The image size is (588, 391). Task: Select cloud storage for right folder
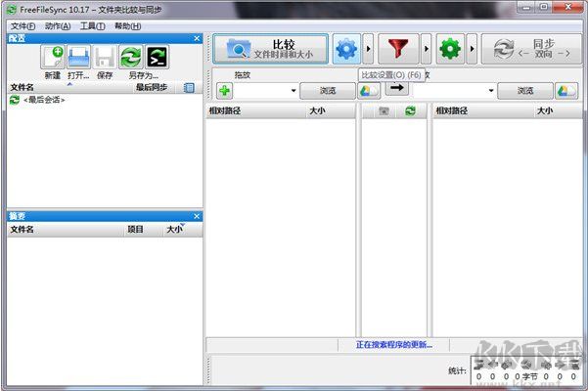(x=566, y=91)
